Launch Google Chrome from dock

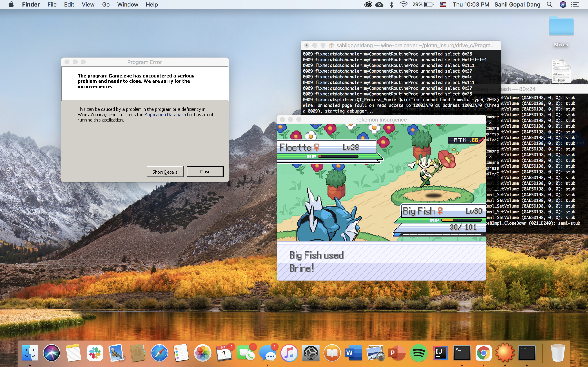483,353
